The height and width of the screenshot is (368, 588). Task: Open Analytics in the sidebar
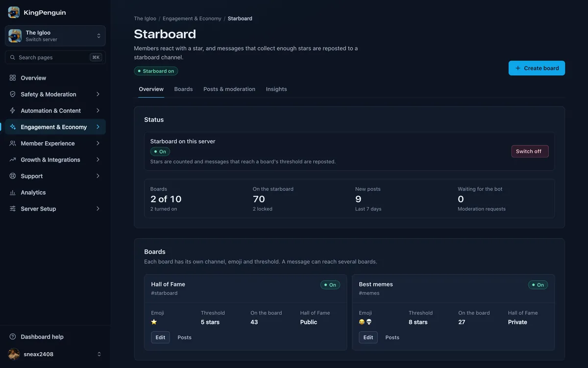(55, 192)
